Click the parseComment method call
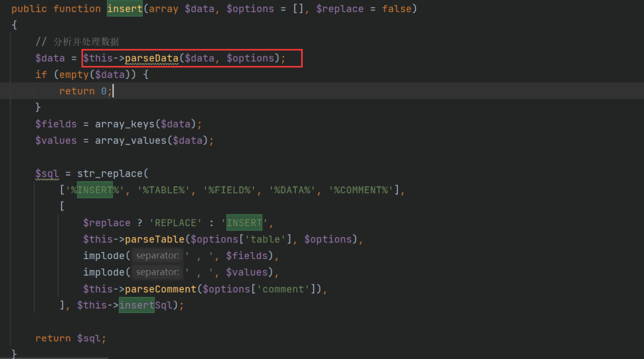 (x=160, y=289)
